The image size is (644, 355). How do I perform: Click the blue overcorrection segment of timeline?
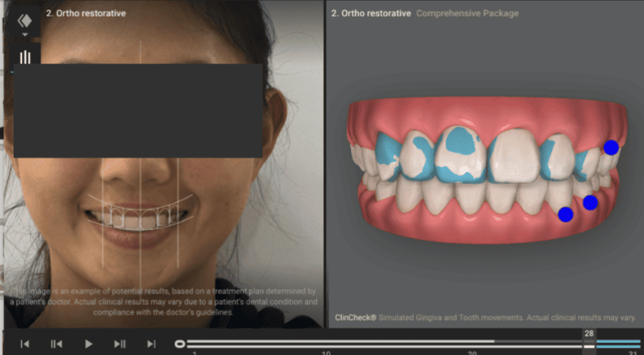coord(618,343)
